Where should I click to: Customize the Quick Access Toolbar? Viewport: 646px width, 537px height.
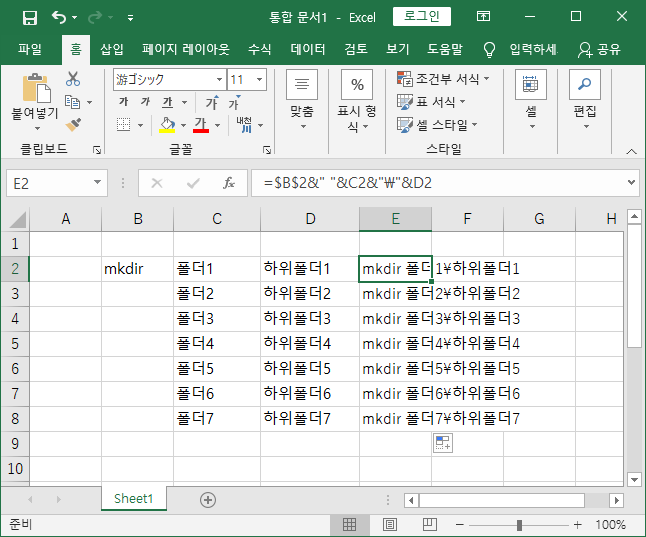pos(130,18)
